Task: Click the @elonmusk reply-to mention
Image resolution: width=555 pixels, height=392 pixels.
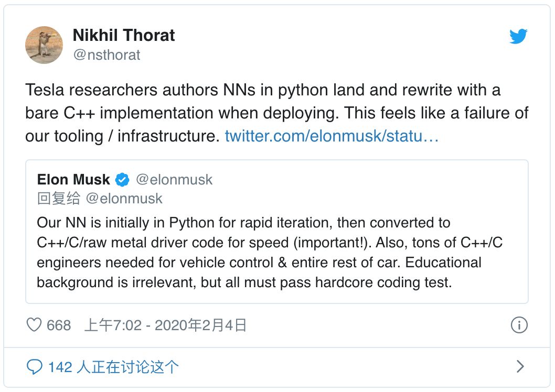Action: (124, 198)
